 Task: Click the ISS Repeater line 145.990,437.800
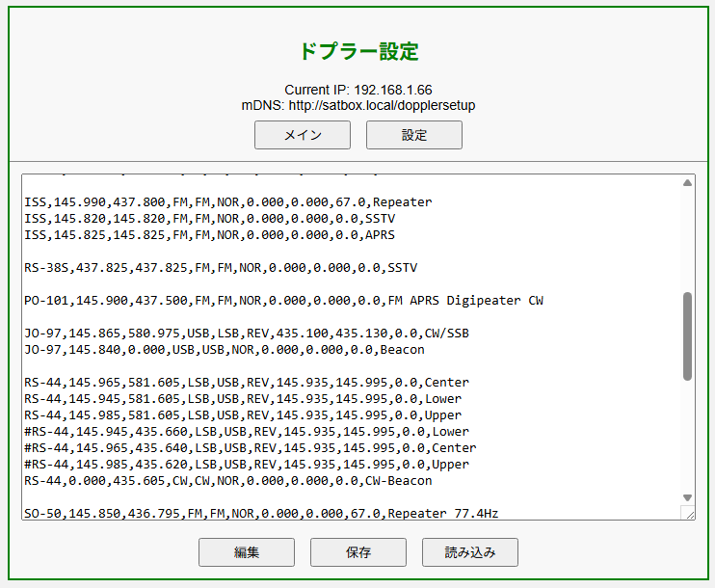(x=228, y=202)
